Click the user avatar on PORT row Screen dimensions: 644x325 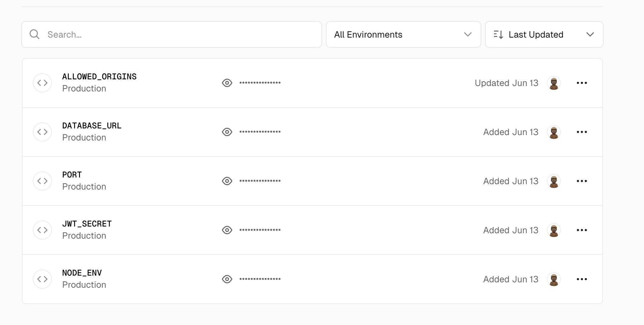(554, 181)
